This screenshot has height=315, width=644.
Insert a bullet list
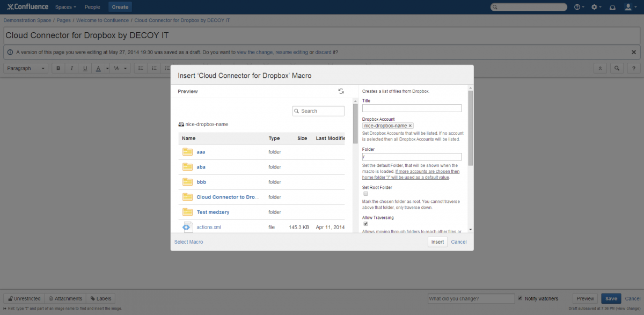pos(141,69)
